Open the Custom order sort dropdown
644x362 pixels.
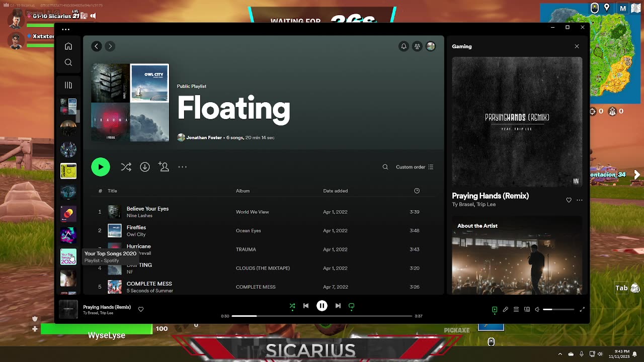click(415, 167)
